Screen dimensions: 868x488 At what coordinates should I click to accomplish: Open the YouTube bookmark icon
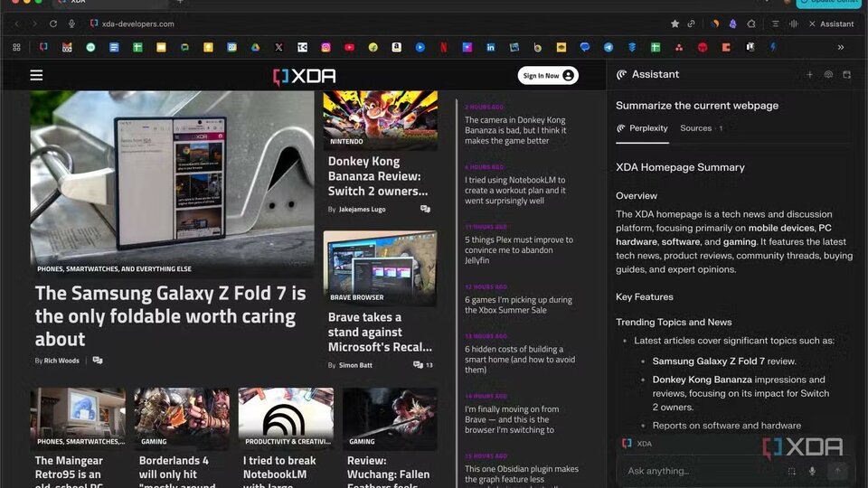tap(349, 48)
